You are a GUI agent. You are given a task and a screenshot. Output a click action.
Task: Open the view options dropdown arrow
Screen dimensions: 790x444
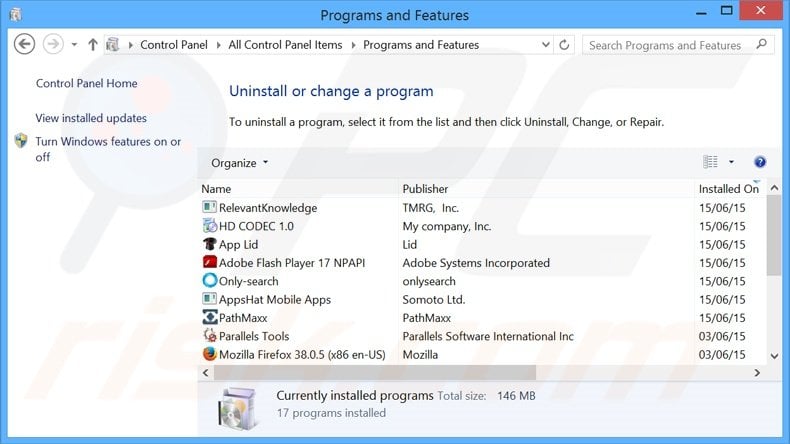pyautogui.click(x=732, y=162)
